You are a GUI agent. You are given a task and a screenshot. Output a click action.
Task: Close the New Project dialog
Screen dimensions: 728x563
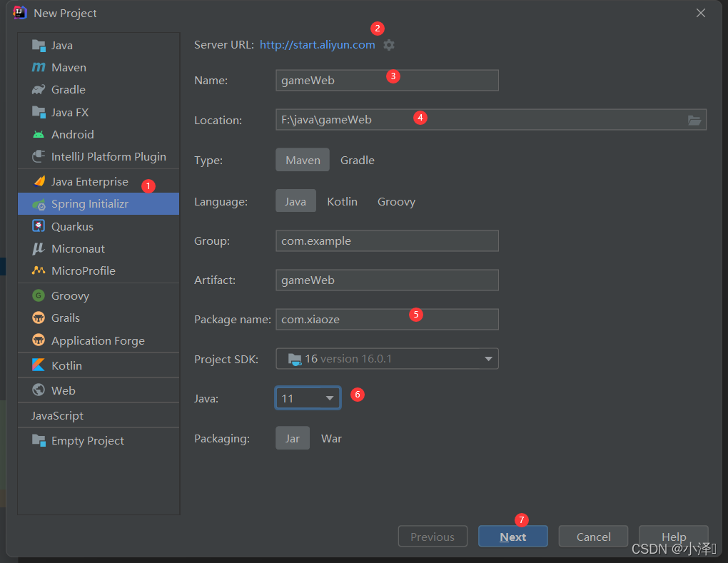tap(701, 13)
